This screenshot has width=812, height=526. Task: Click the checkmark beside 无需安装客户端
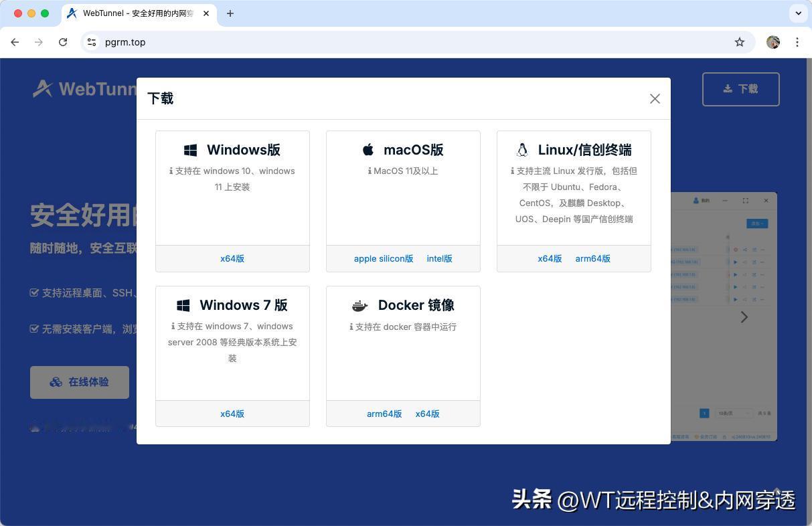tap(34, 329)
